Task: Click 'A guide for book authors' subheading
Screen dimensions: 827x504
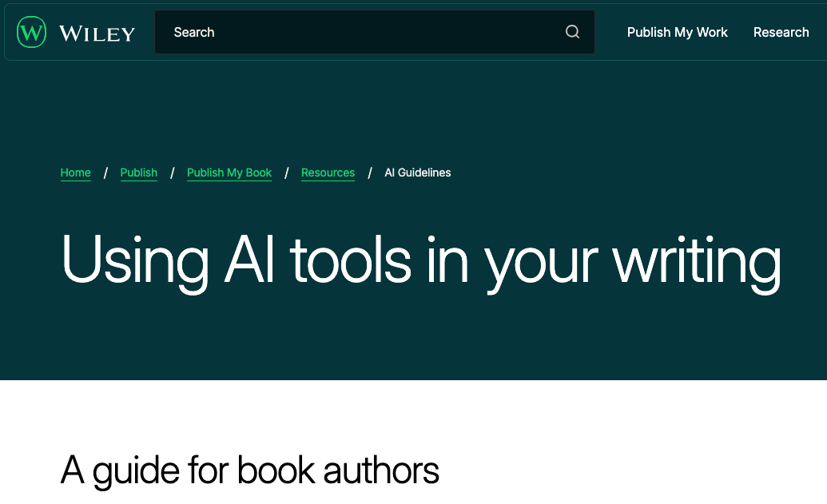Action: pyautogui.click(x=249, y=470)
